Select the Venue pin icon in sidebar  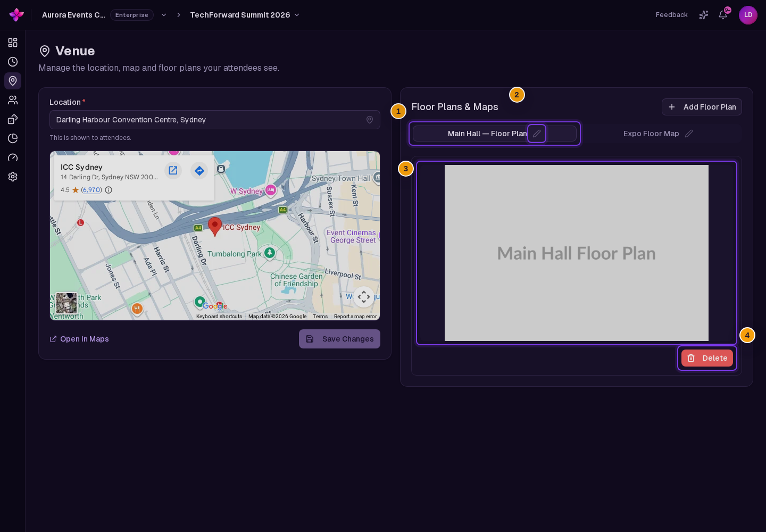[13, 81]
